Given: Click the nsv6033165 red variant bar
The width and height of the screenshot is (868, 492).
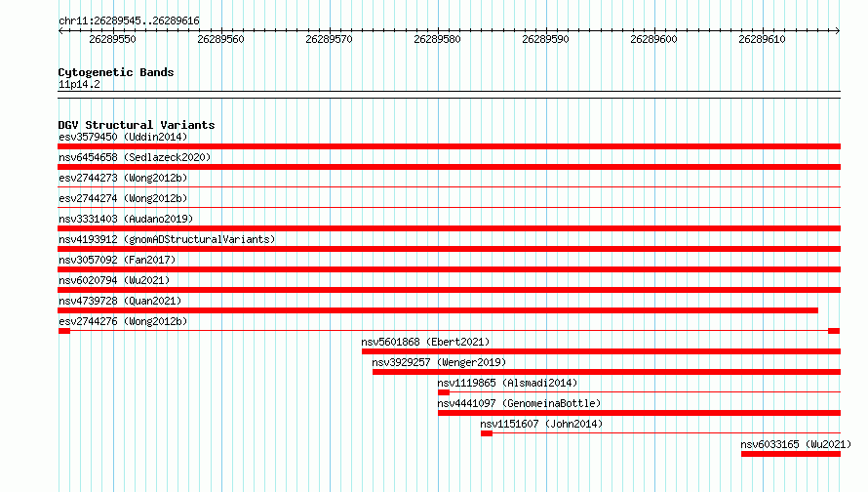Looking at the screenshot, I should click(791, 454).
